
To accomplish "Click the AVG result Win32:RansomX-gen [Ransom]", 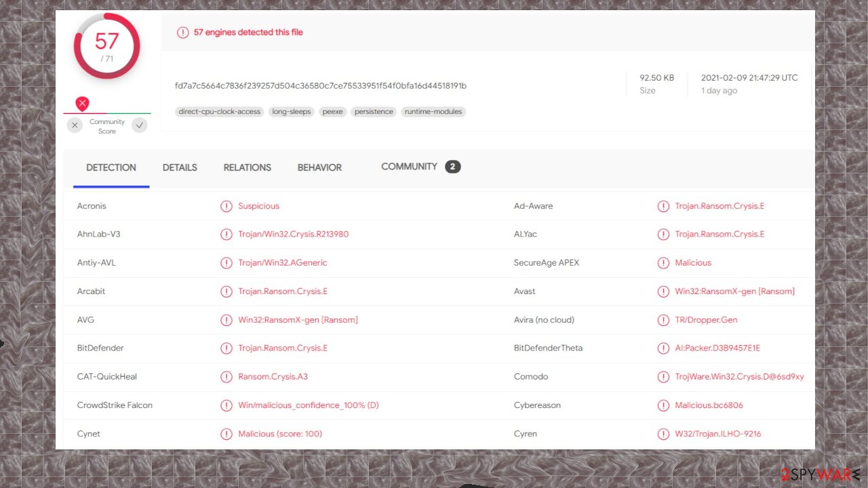I will point(298,320).
